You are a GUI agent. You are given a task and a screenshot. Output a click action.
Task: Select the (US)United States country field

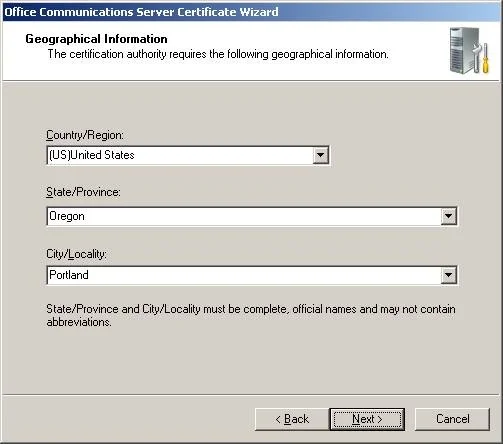point(188,155)
